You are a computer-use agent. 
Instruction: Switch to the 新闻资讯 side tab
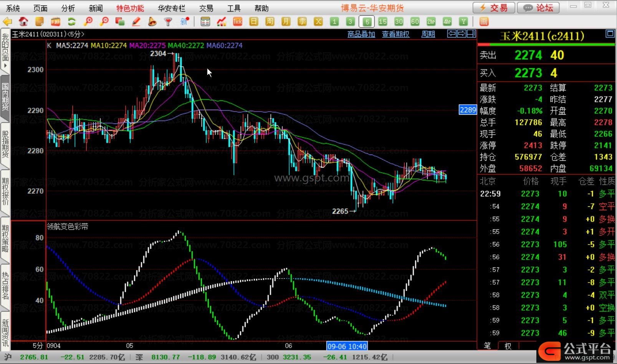point(5,331)
